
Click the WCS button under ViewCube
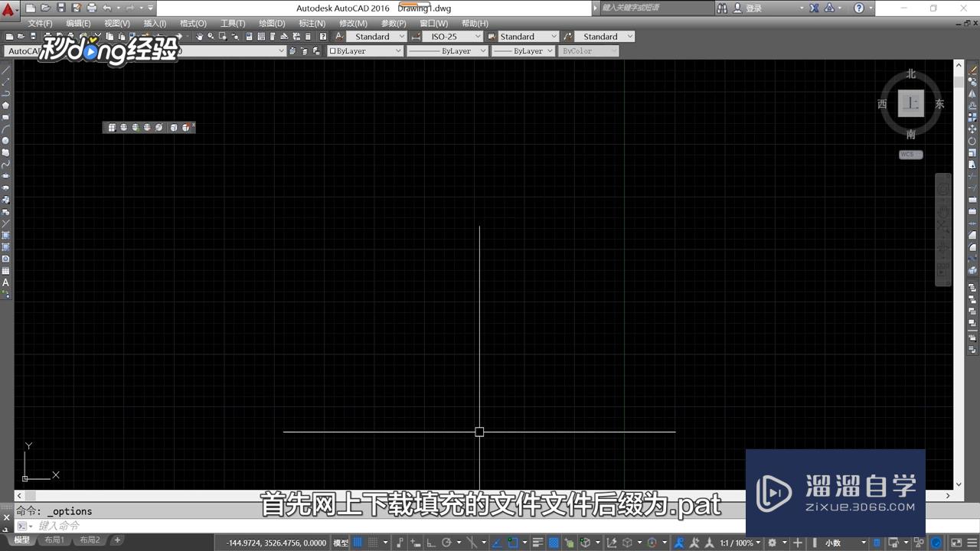(910, 155)
